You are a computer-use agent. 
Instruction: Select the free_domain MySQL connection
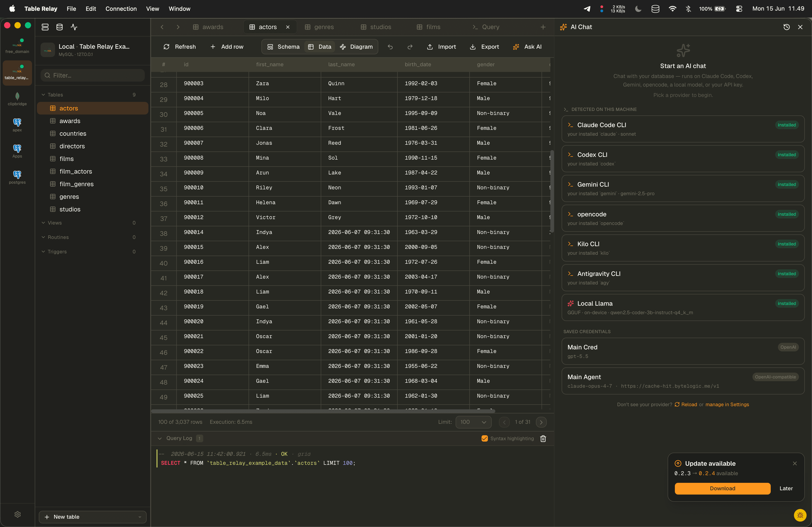17,47
